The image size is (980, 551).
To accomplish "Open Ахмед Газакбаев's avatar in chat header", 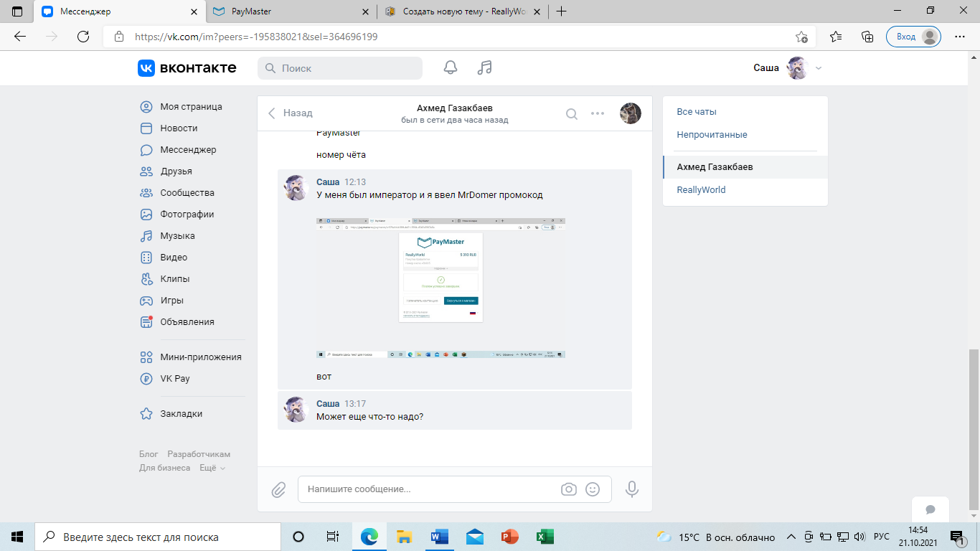I will tap(631, 113).
